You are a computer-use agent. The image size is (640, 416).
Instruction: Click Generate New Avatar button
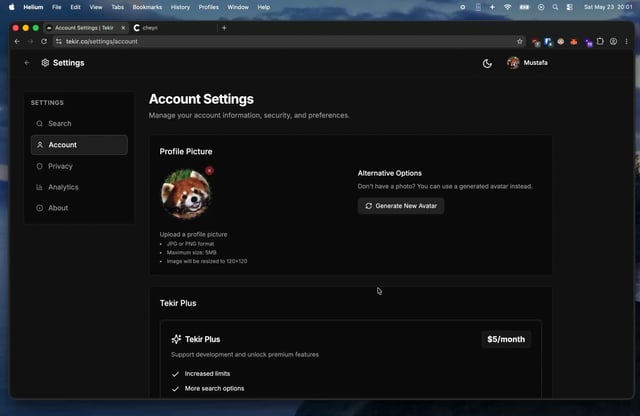[x=401, y=206]
